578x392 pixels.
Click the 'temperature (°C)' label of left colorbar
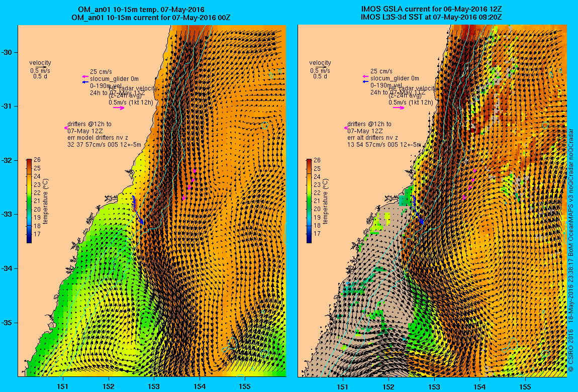coord(45,201)
